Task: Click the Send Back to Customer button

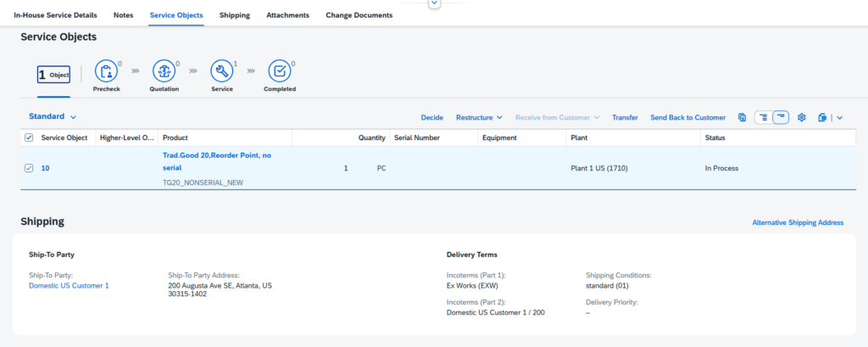Action: (x=687, y=117)
